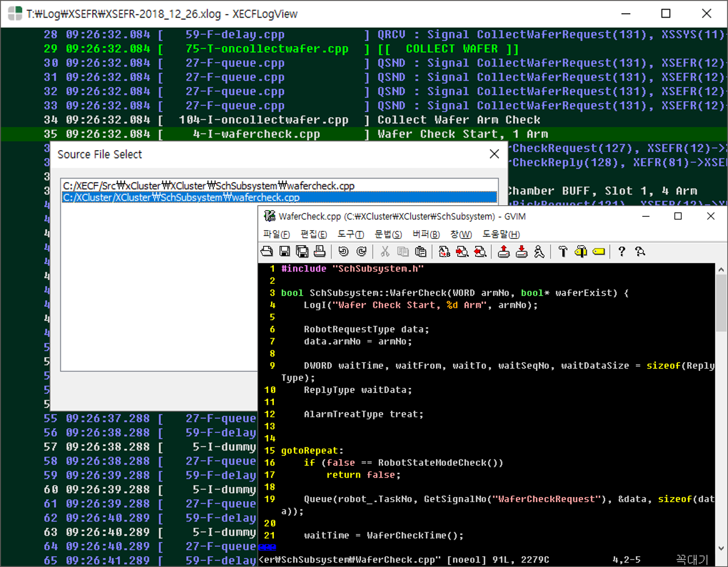Viewport: 728px width, 567px height.
Task: Run Make using the hammer icon
Action: pyautogui.click(x=563, y=251)
